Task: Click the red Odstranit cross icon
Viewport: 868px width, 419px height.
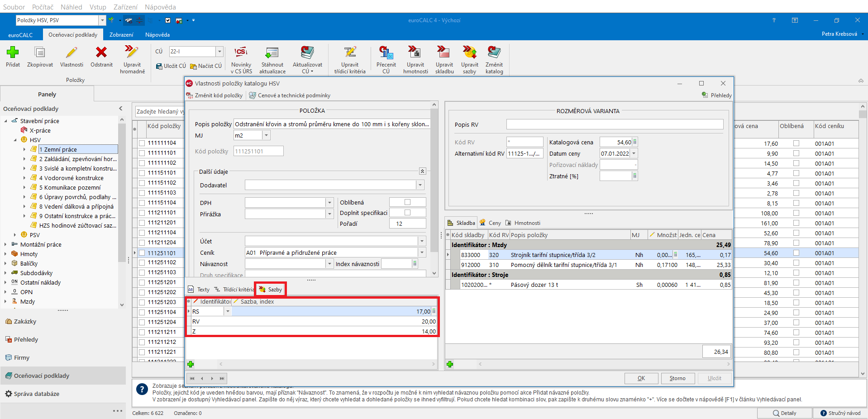Action: (101, 52)
